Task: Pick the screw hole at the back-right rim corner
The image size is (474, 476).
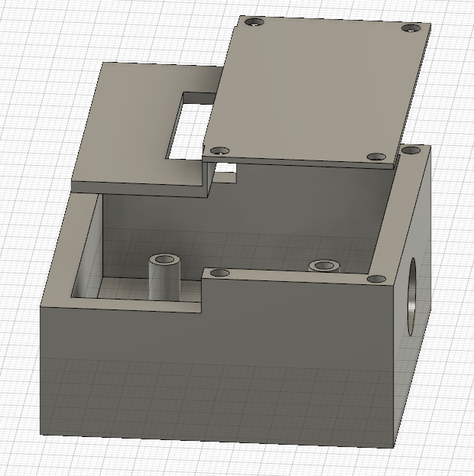Action: point(411,150)
